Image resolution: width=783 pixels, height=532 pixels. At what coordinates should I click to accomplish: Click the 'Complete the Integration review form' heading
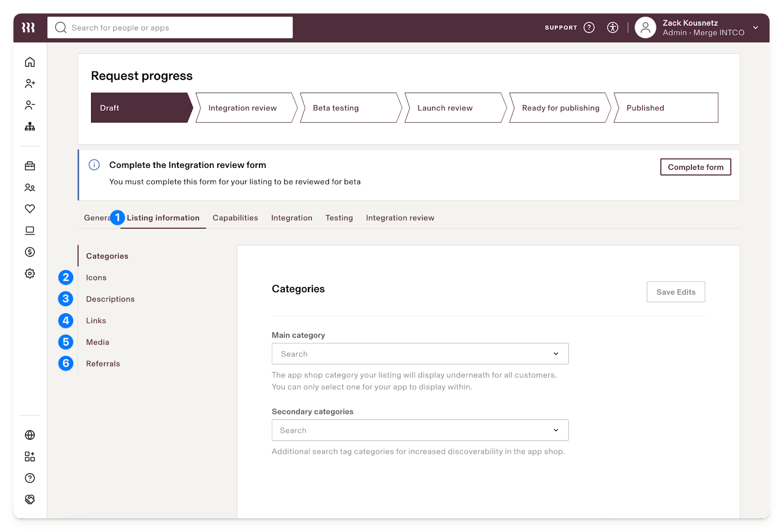click(187, 165)
